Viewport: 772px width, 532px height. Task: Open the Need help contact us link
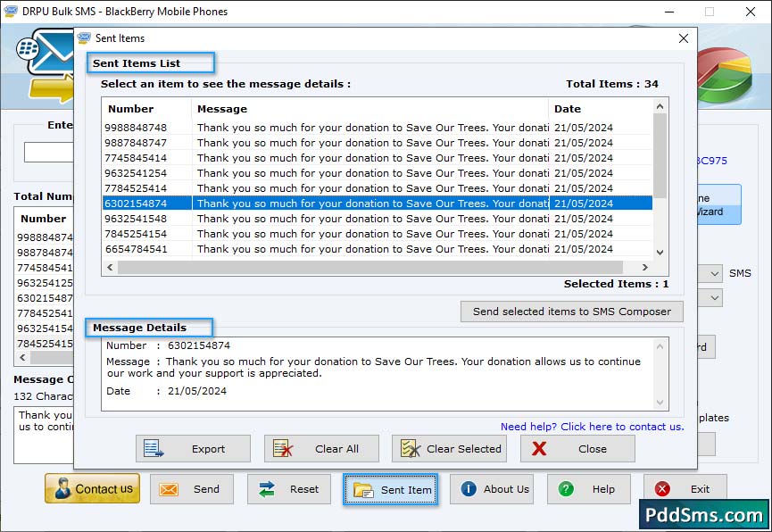click(593, 427)
